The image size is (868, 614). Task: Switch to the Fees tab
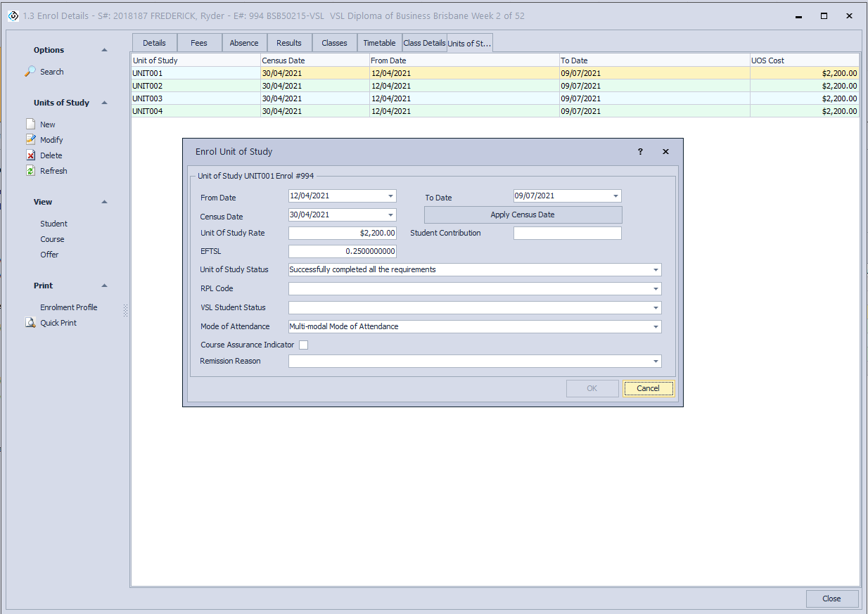[x=199, y=43]
